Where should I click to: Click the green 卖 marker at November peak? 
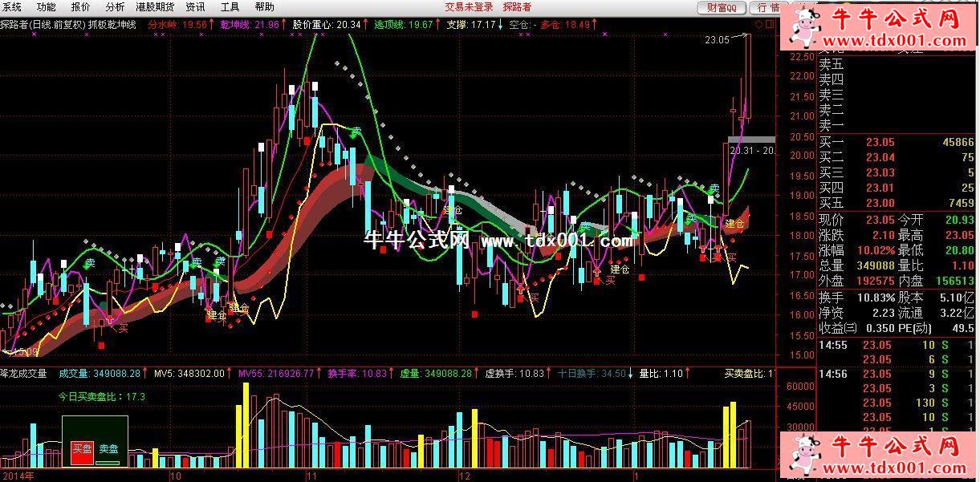point(356,132)
